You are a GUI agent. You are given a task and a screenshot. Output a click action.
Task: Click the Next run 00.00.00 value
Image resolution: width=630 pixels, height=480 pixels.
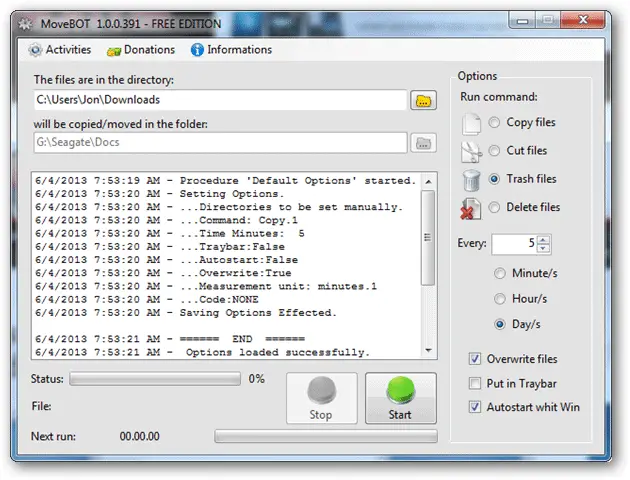pos(139,436)
